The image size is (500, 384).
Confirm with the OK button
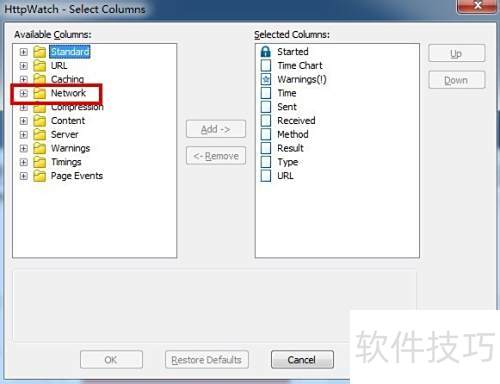[111, 360]
